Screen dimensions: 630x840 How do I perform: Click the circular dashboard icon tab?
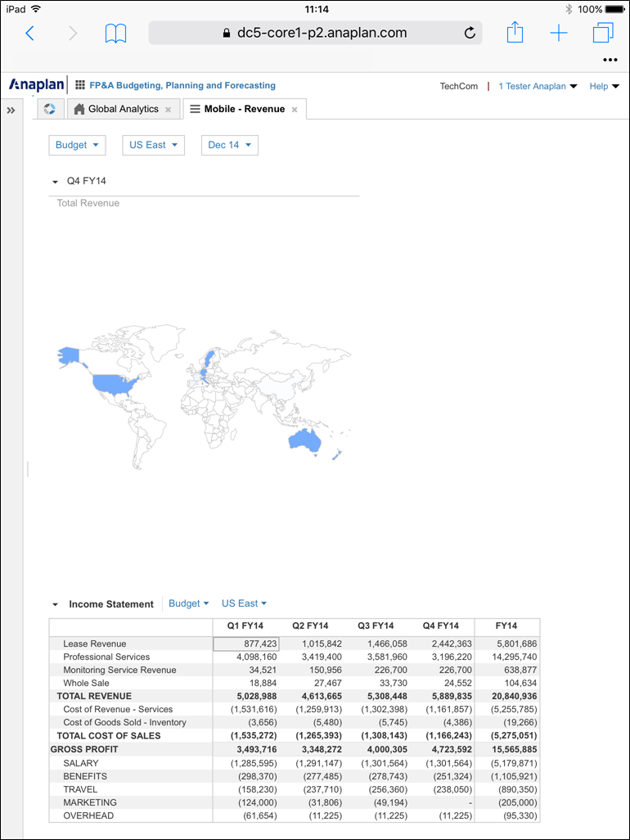tap(50, 109)
